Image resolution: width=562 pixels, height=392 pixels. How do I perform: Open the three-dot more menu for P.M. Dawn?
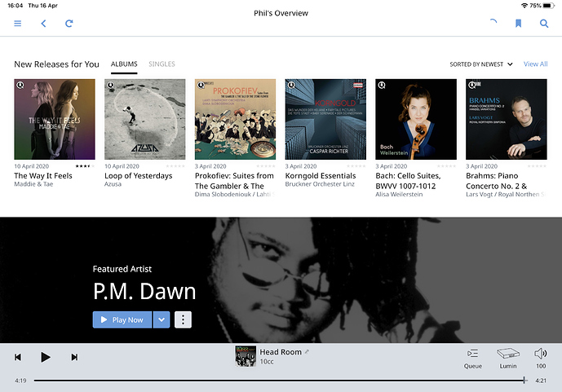click(183, 319)
